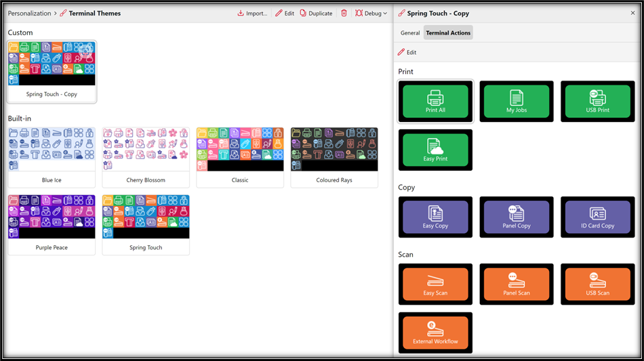Select the My Jobs action tile

click(516, 102)
